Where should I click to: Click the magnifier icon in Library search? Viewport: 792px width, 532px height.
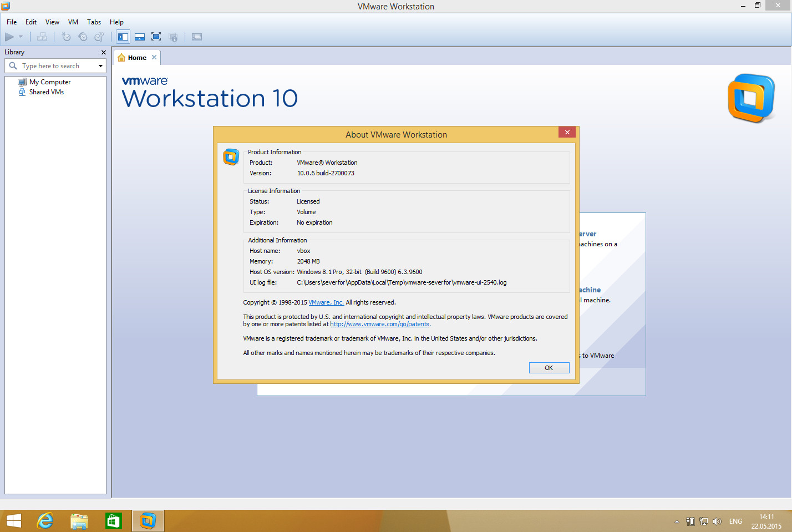click(x=13, y=66)
